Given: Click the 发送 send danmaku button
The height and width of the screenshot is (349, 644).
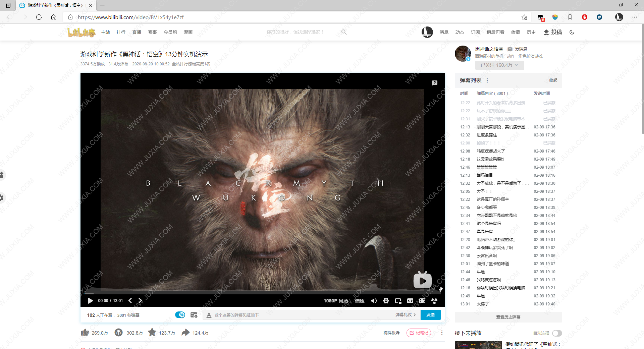Looking at the screenshot, I should 431,315.
